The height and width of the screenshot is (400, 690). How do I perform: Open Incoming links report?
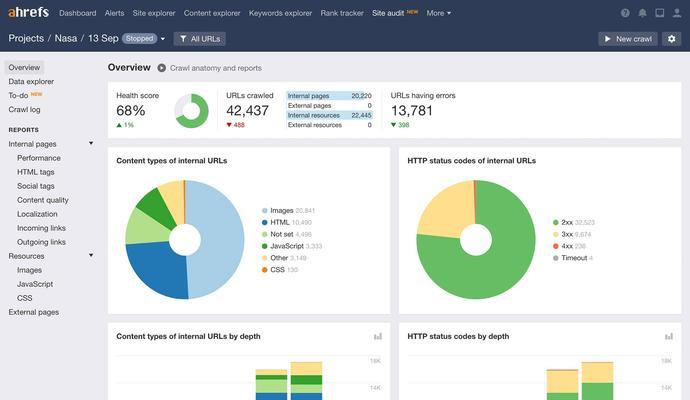41,228
